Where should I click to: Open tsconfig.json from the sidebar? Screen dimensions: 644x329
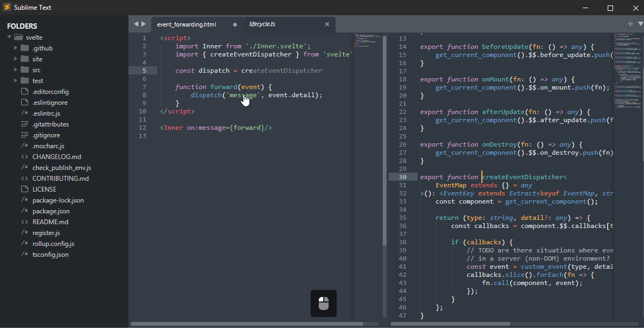[x=50, y=255]
